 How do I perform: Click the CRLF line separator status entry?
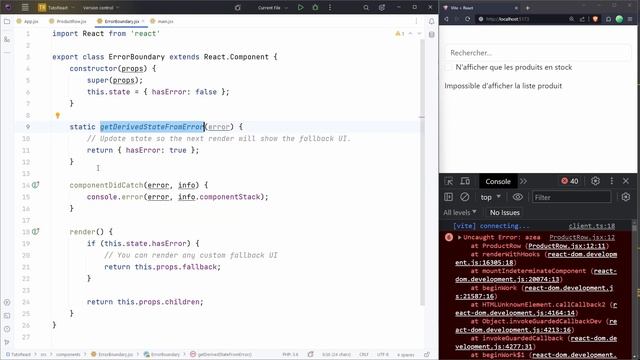364,354
